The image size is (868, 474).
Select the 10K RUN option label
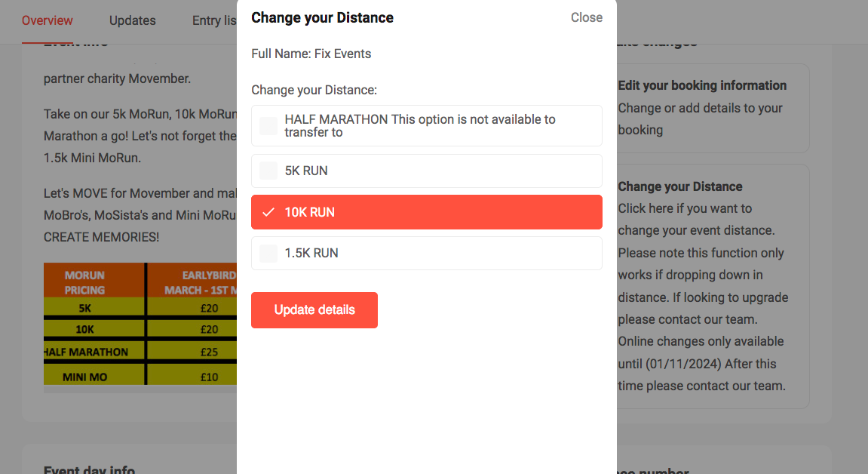point(310,212)
